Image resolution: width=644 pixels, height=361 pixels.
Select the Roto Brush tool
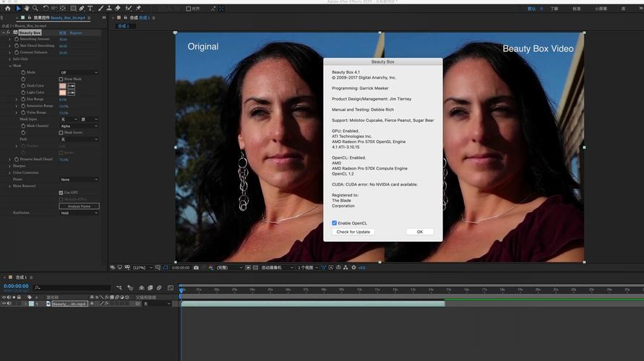point(129,8)
